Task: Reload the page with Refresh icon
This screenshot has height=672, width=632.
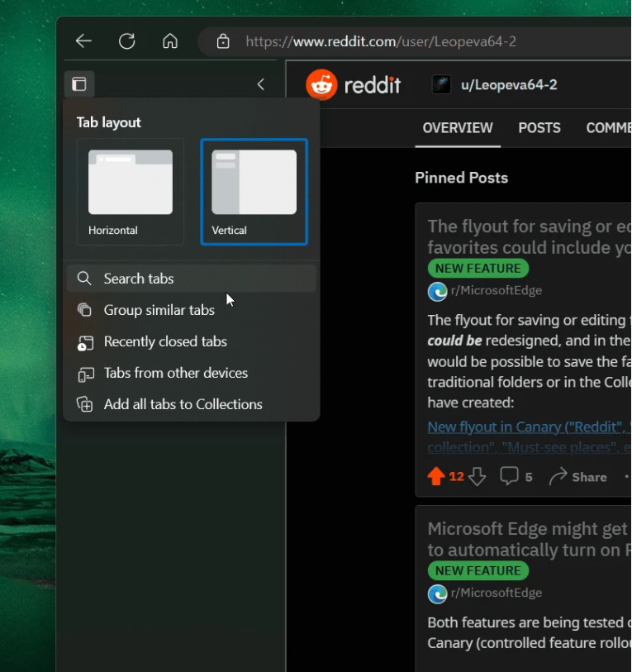Action: (127, 41)
